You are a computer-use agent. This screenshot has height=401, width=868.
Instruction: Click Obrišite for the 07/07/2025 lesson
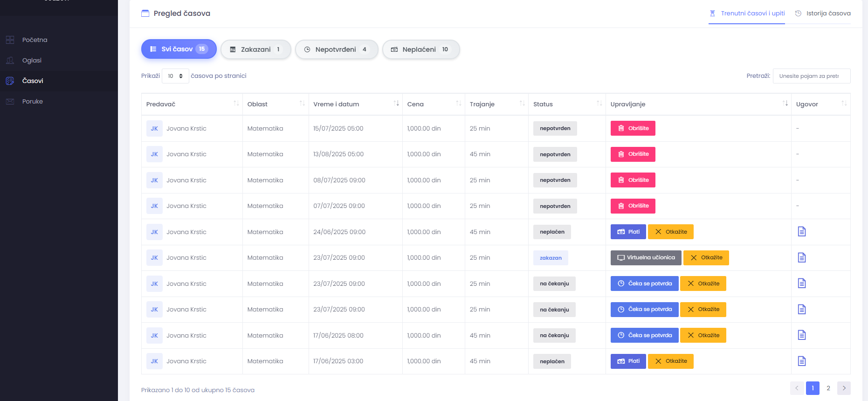(x=633, y=206)
